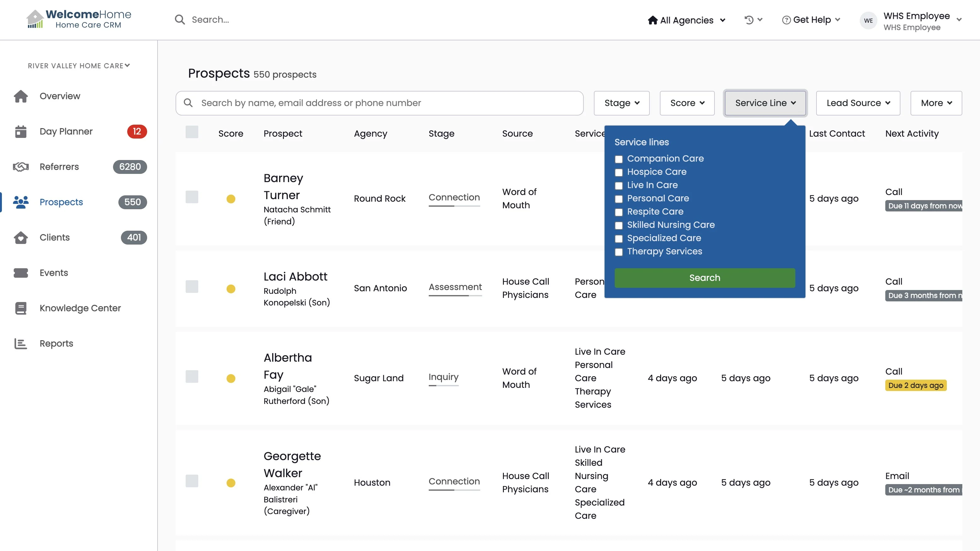Click the Overview home icon in sidebar
Screen dimensions: 980x551
[x=21, y=96]
